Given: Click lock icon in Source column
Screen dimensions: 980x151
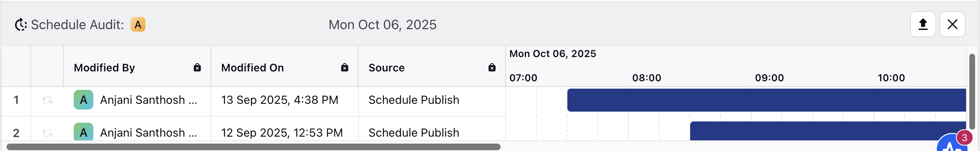Looking at the screenshot, I should [492, 68].
